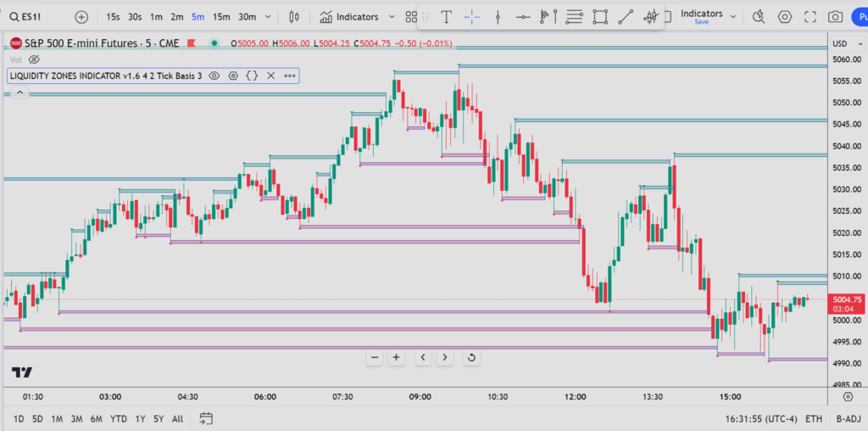Open the go to date calendar icon
The image size is (868, 431).
click(x=206, y=418)
